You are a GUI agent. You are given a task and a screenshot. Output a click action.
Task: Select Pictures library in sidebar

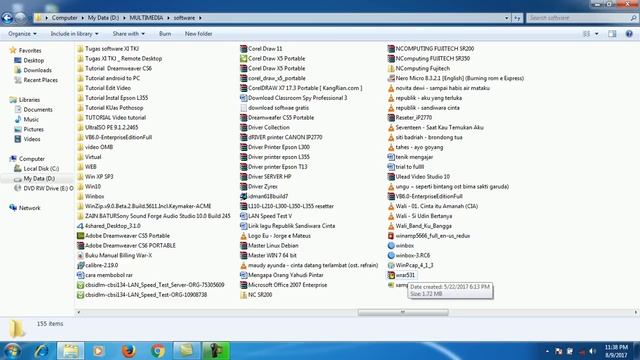point(33,129)
